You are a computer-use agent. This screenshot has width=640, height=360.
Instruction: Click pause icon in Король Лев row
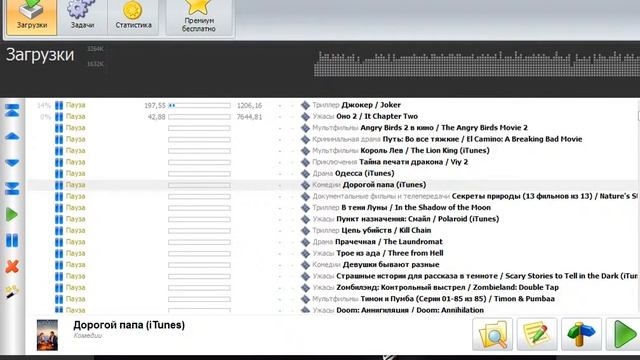(59, 151)
